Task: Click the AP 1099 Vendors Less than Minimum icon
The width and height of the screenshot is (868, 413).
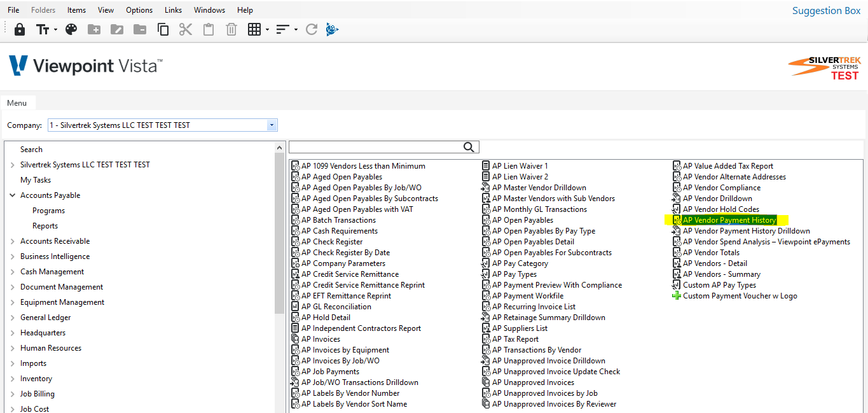Action: tap(295, 166)
